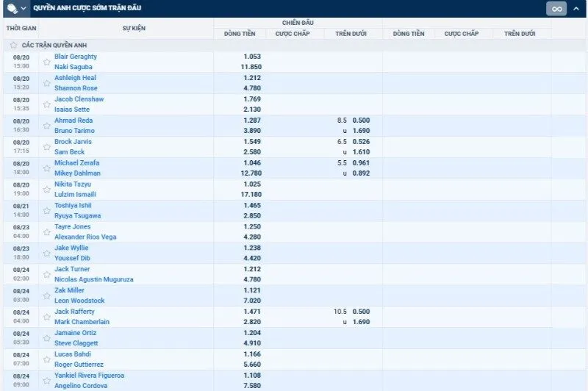
Task: Click the boxing sport icon in header
Action: click(x=11, y=8)
